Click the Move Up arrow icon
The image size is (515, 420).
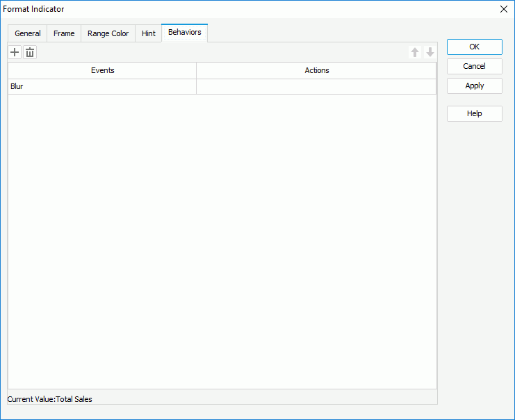(415, 52)
